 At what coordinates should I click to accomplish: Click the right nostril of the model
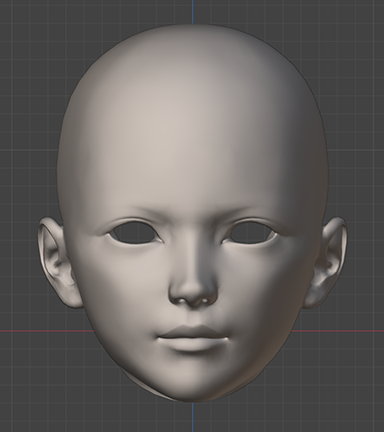coord(203,301)
